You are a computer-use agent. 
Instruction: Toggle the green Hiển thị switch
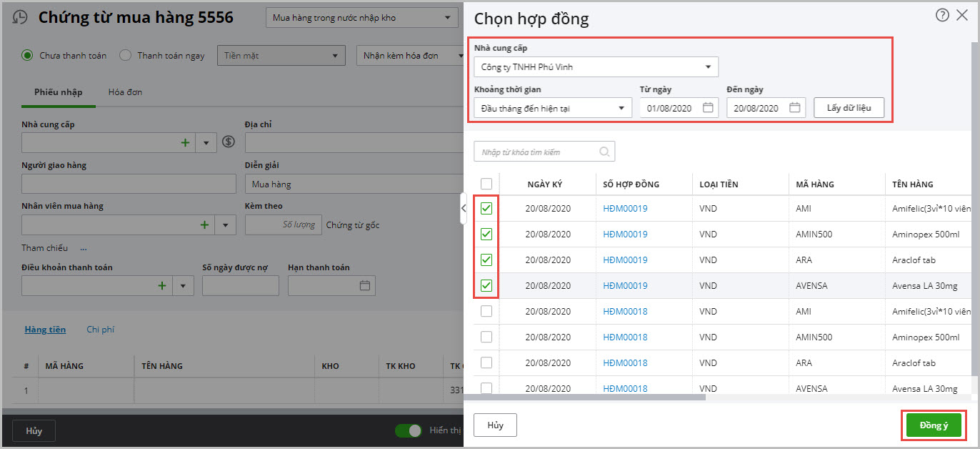(x=409, y=430)
